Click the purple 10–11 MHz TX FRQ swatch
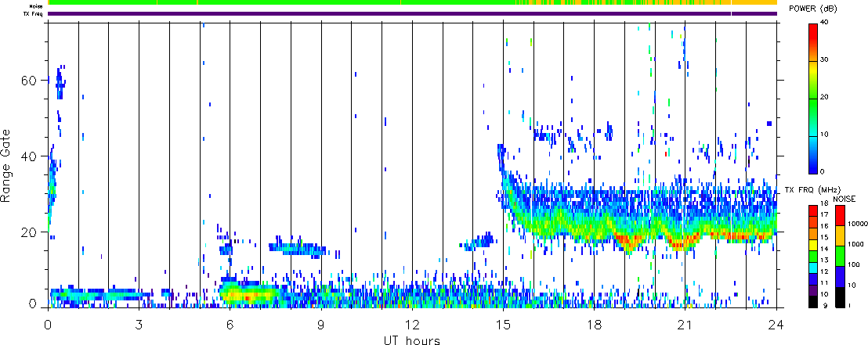868x345 pixels. [812, 290]
